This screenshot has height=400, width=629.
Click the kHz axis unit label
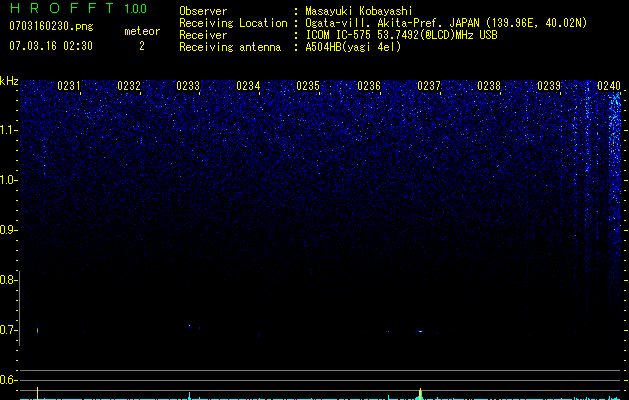[9, 81]
